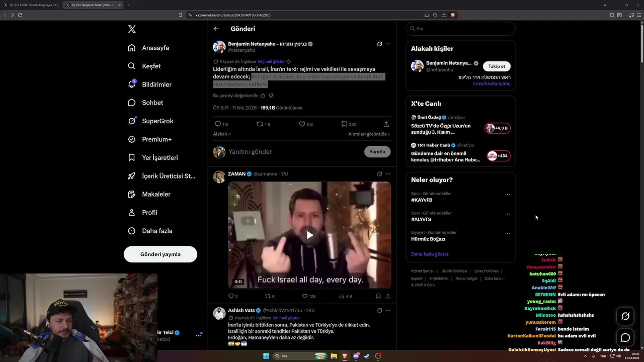
Task: Reload the page
Action: coord(20,15)
